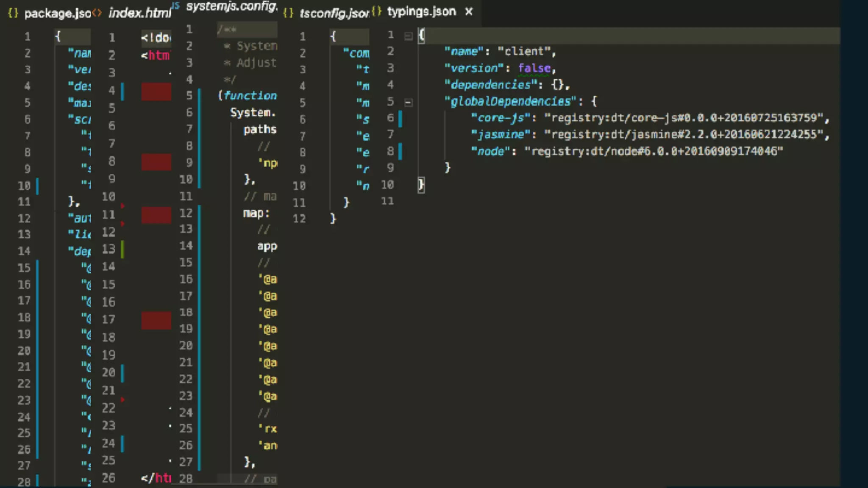Click the registry:dt/core-js version string
This screenshot has width=868, height=488.
click(x=684, y=118)
